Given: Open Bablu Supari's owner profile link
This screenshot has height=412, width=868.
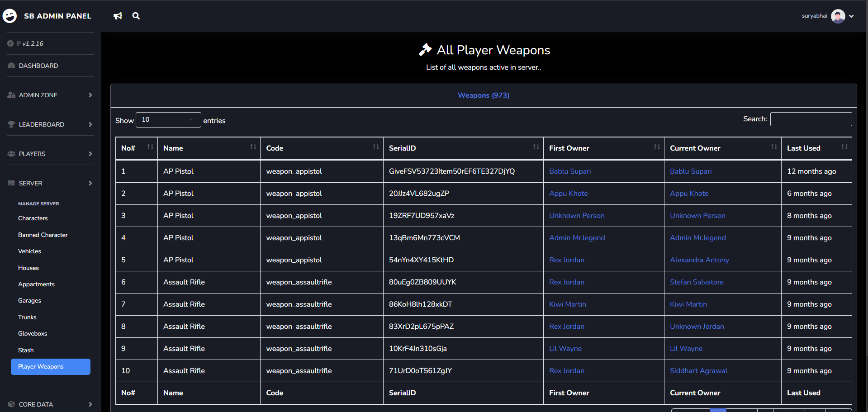Looking at the screenshot, I should click(x=569, y=171).
